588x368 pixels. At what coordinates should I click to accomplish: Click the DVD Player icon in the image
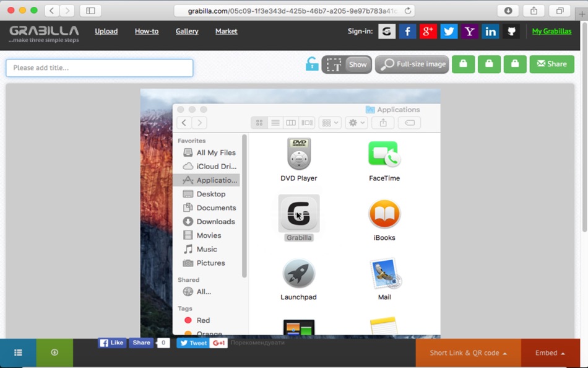click(299, 154)
